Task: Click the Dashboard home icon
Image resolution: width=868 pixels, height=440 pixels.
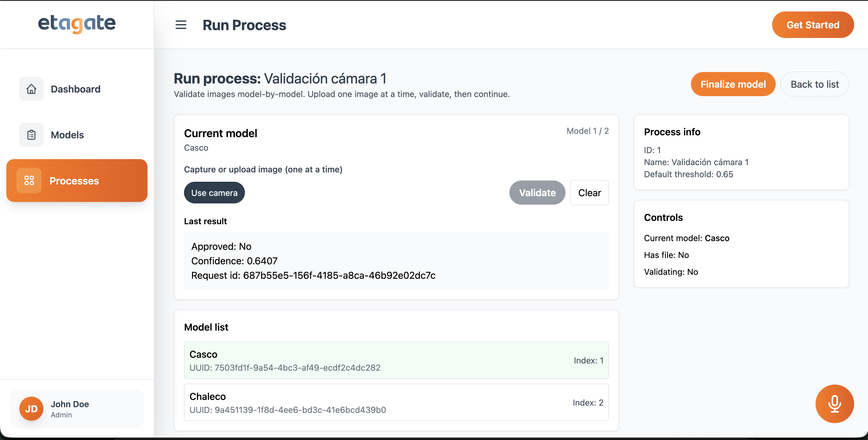Action: (x=31, y=89)
